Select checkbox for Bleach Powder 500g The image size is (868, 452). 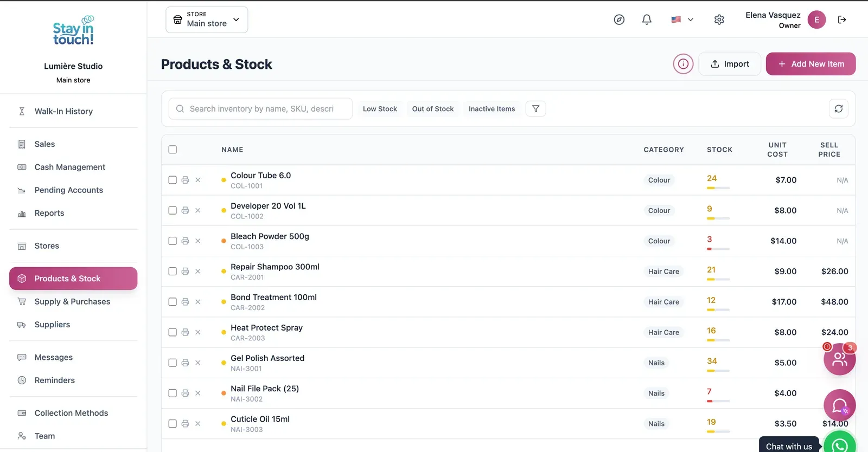coord(173,241)
